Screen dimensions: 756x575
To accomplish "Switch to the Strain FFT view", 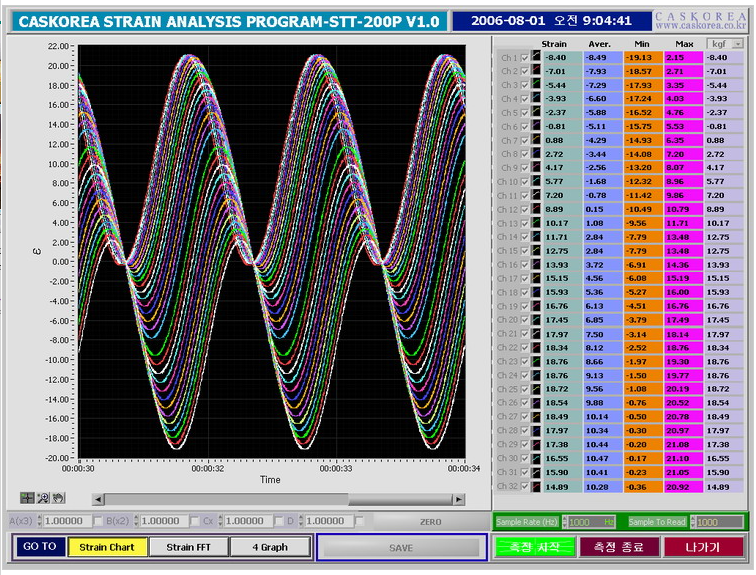I will point(189,547).
